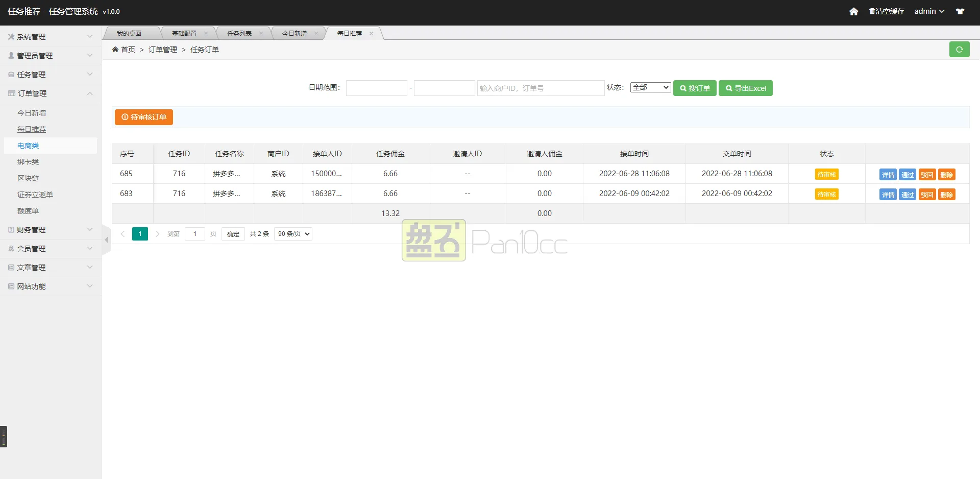Click the 待审核订单 orange alert banner
The height and width of the screenshot is (479, 980).
pyautogui.click(x=143, y=117)
